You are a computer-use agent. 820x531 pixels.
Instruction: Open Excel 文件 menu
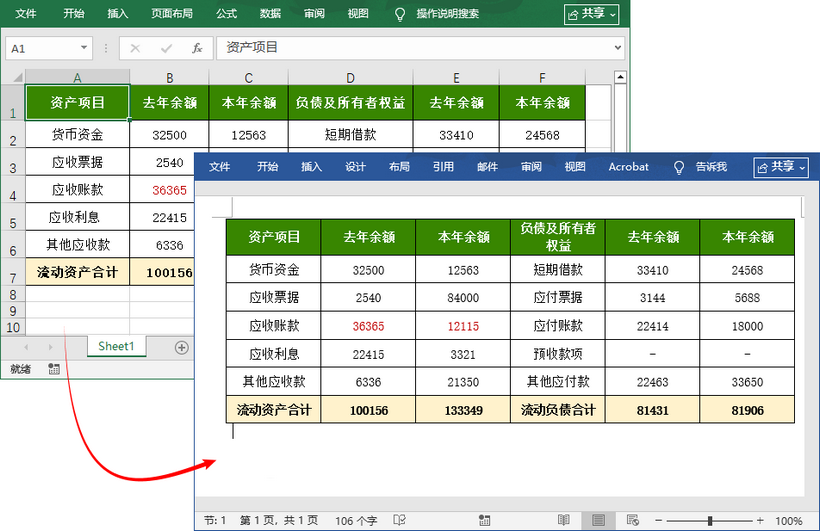[x=25, y=14]
